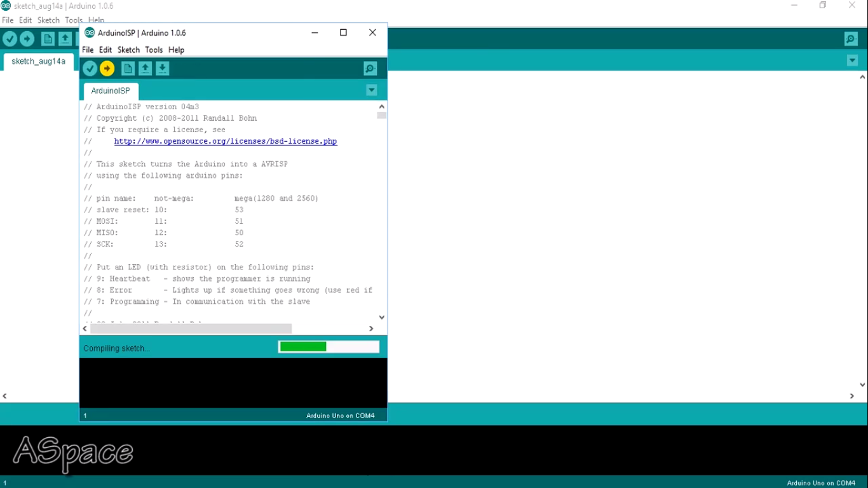Click Verify icon in sketch_aug14a window
868x488 pixels.
pyautogui.click(x=10, y=39)
